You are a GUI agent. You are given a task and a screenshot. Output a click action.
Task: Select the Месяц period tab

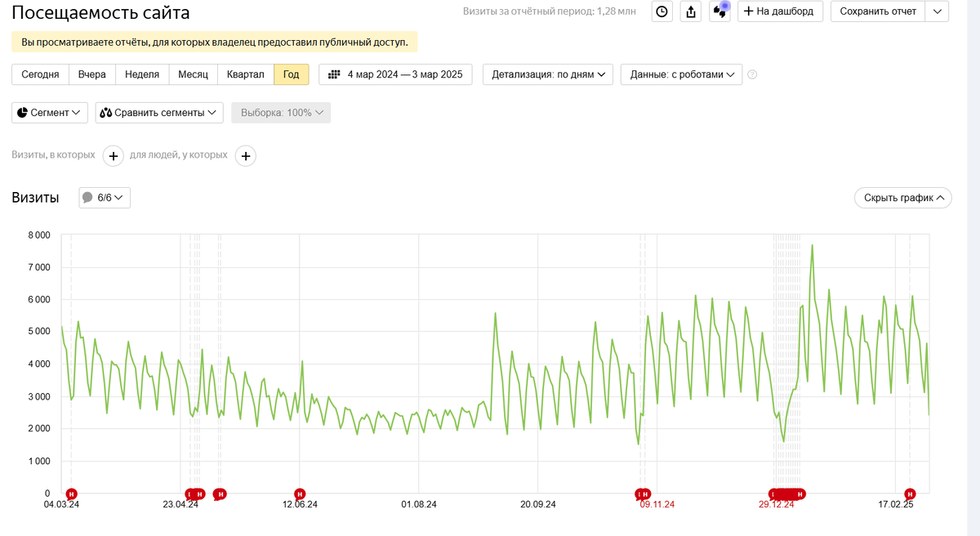(193, 74)
